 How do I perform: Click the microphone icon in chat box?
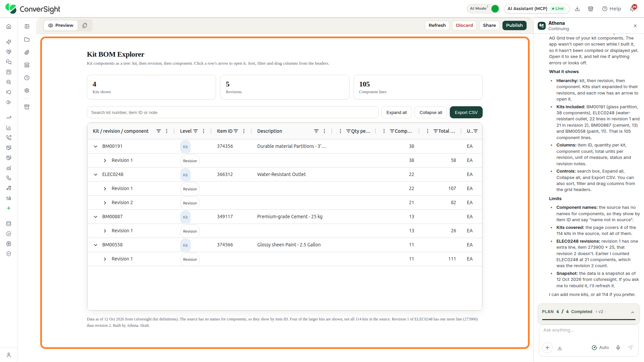[618, 348]
